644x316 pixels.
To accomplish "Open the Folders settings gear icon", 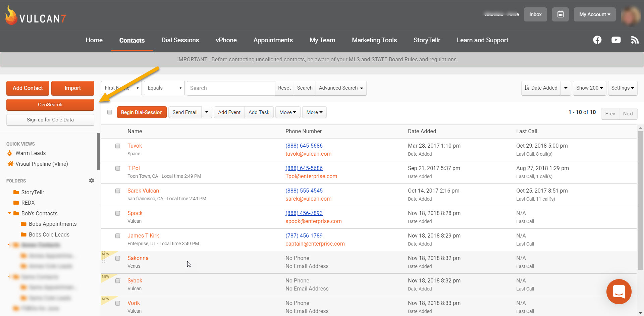I will (92, 180).
